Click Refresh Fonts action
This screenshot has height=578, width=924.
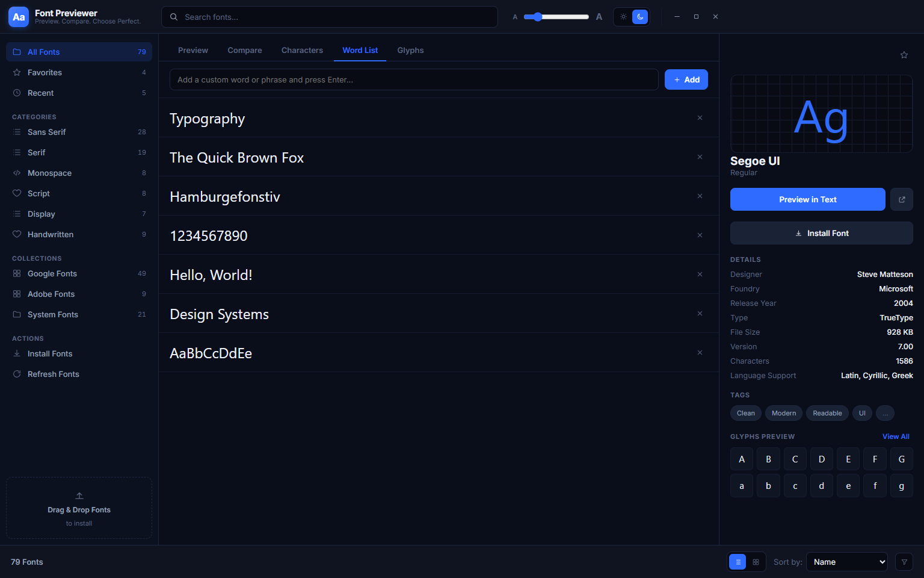[x=79, y=374]
